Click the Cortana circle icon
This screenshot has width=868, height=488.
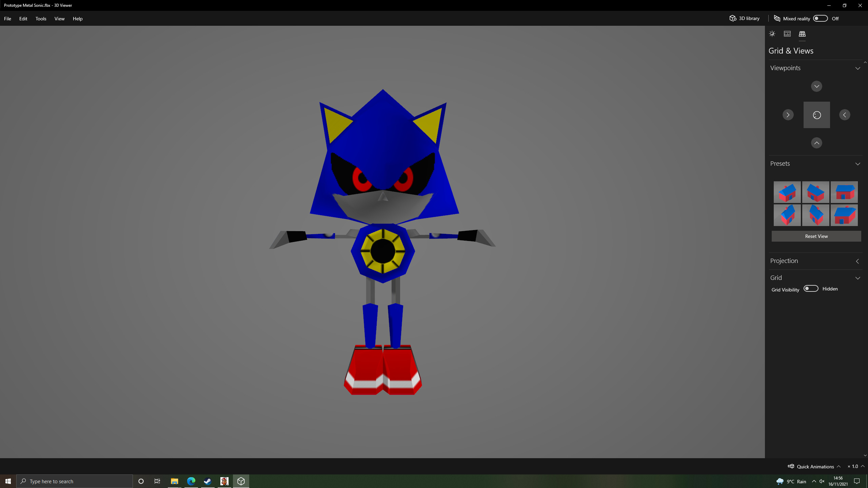(141, 481)
